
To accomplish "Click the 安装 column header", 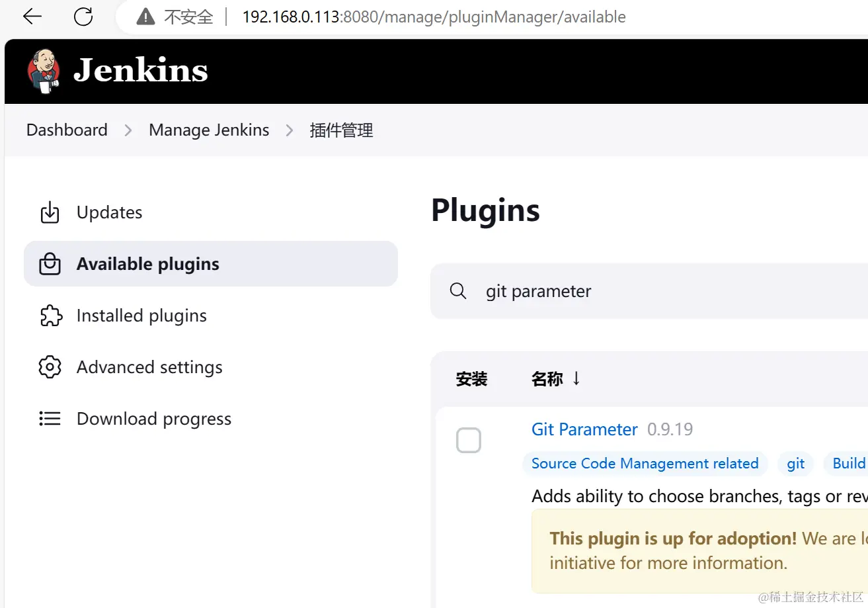I will [471, 379].
